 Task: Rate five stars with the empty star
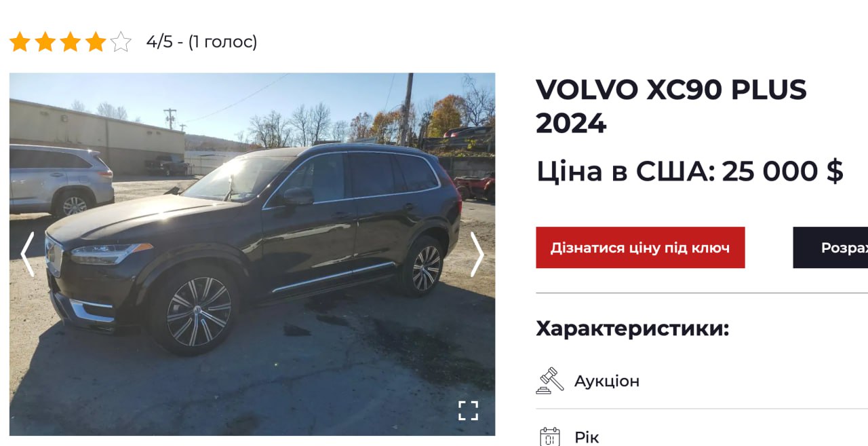pyautogui.click(x=121, y=42)
